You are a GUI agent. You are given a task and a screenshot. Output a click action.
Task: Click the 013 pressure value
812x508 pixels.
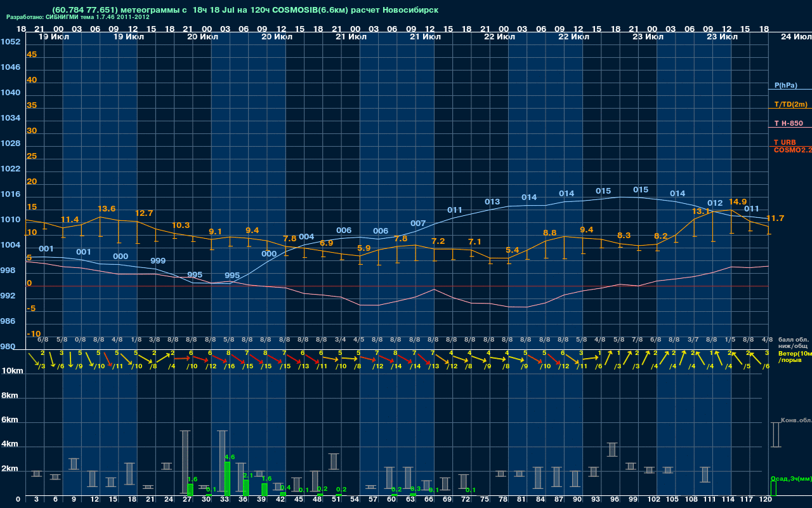492,202
